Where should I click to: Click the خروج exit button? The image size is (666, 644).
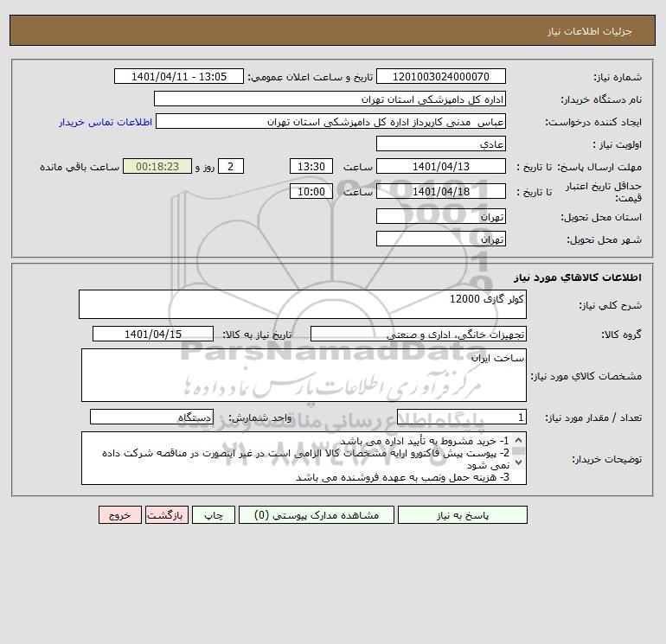coord(119,515)
